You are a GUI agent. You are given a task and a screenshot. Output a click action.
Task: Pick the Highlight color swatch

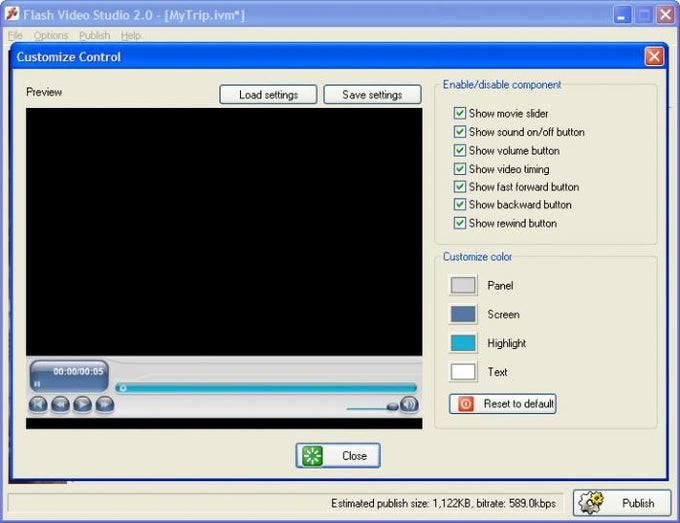[x=463, y=343]
